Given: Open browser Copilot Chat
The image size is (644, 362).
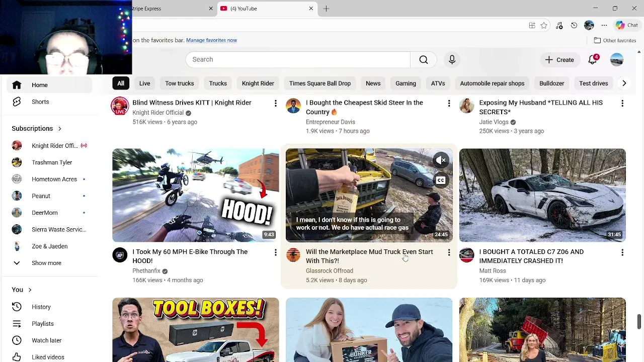Looking at the screenshot, I should [626, 25].
